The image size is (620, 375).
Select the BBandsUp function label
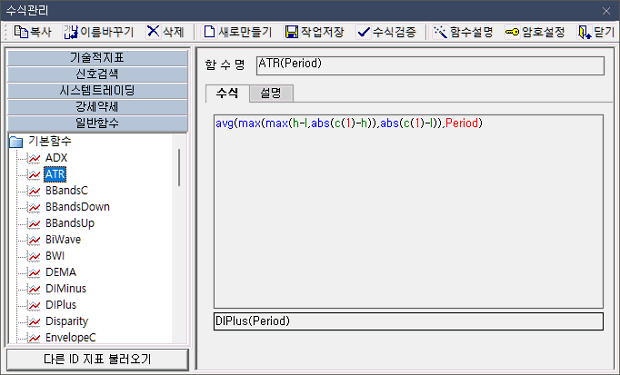click(70, 223)
